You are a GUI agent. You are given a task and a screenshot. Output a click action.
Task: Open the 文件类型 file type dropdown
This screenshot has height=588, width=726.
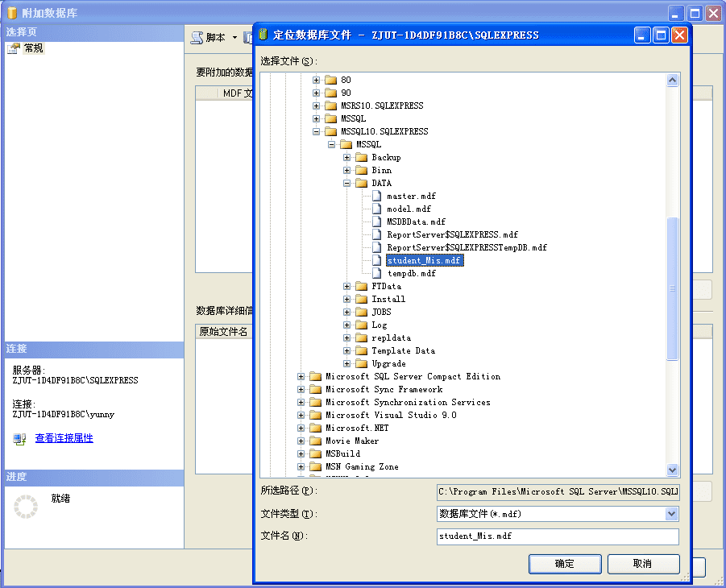click(672, 515)
